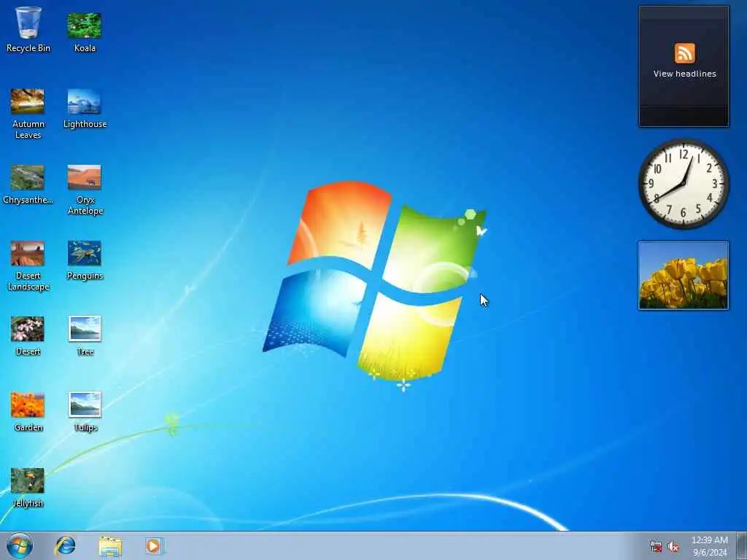Screen dimensions: 747x560
Task: Launch Windows Media Player from taskbar
Action: pos(155,545)
